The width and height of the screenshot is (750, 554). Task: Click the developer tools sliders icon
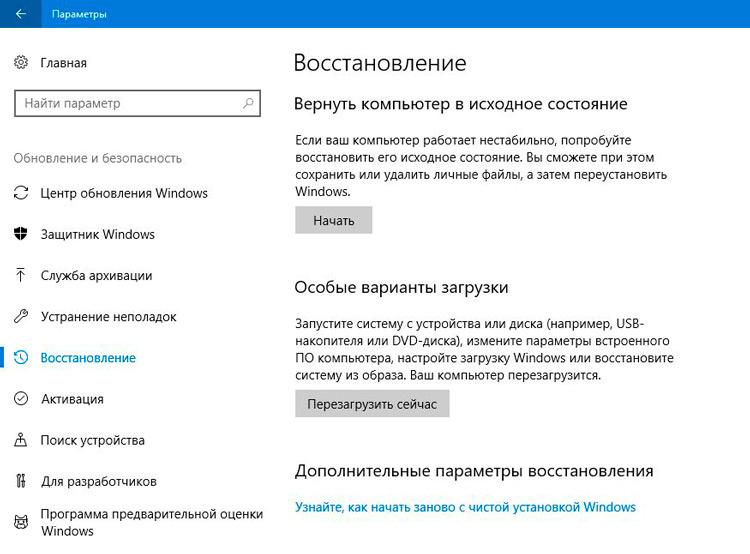click(x=21, y=481)
